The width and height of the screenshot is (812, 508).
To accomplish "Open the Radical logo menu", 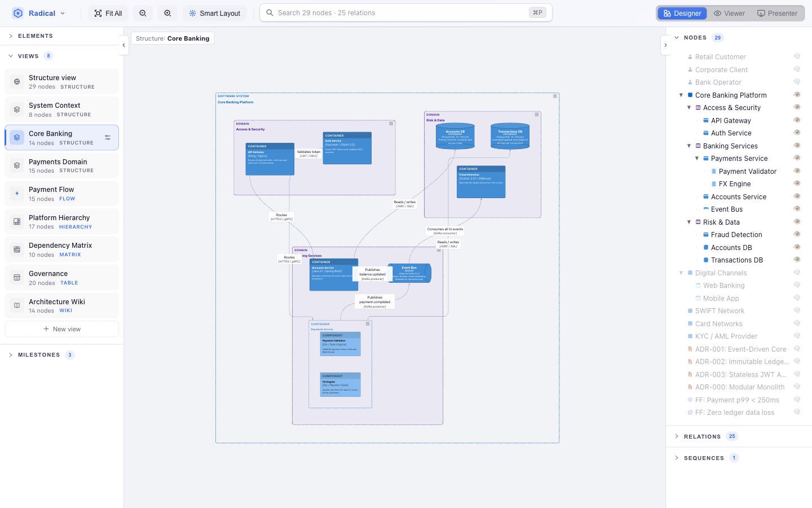I will click(x=39, y=13).
